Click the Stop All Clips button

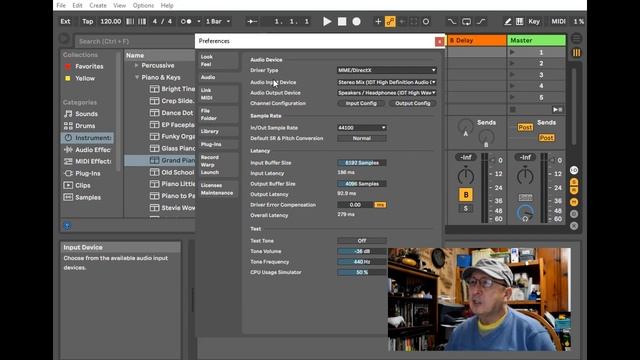tap(513, 109)
